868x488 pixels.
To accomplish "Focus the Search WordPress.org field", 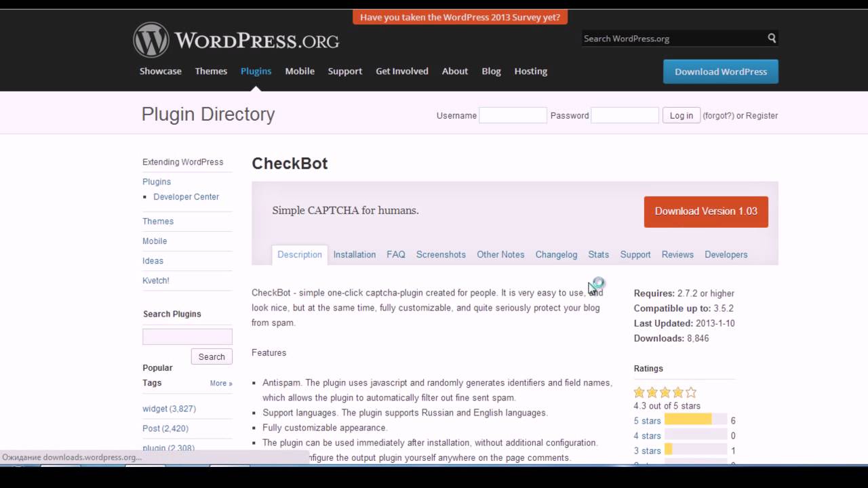I will [x=673, y=39].
